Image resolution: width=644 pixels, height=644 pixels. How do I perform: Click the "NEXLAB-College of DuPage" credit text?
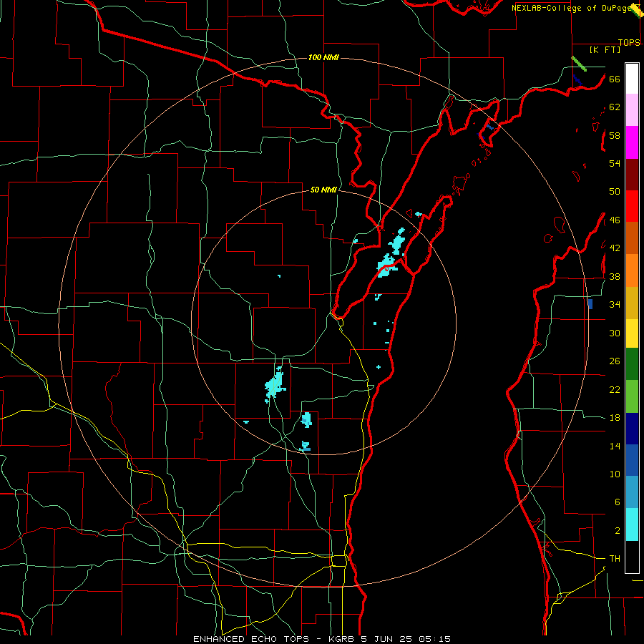[x=572, y=8]
